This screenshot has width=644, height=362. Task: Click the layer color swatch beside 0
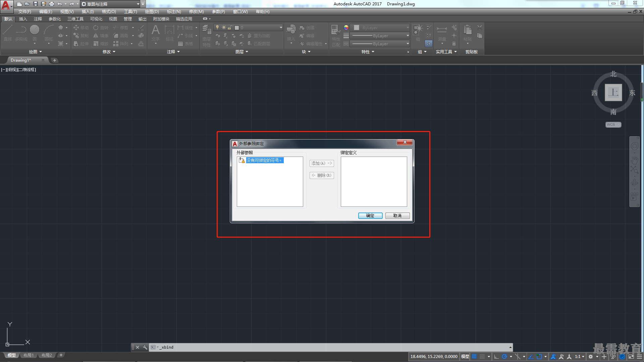pyautogui.click(x=237, y=28)
